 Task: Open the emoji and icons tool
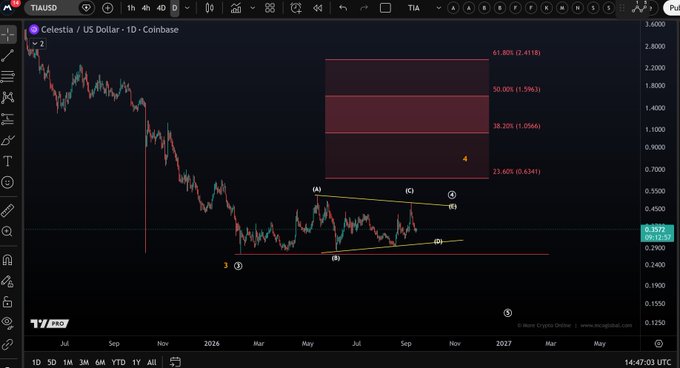(8, 182)
